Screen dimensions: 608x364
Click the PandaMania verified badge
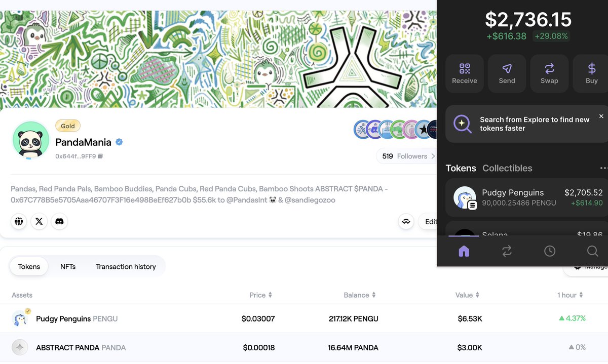(119, 142)
